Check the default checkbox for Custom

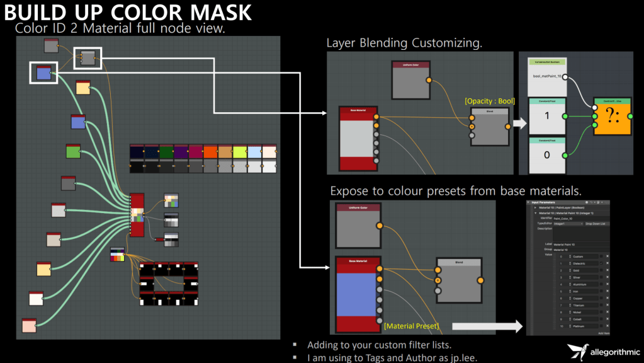pyautogui.click(x=601, y=256)
